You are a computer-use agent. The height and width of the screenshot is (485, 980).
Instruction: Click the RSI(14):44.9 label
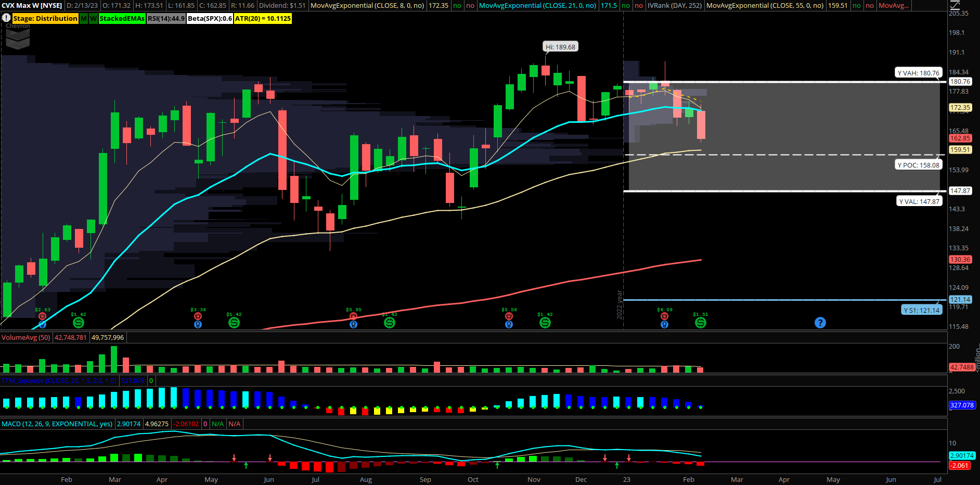coord(166,18)
